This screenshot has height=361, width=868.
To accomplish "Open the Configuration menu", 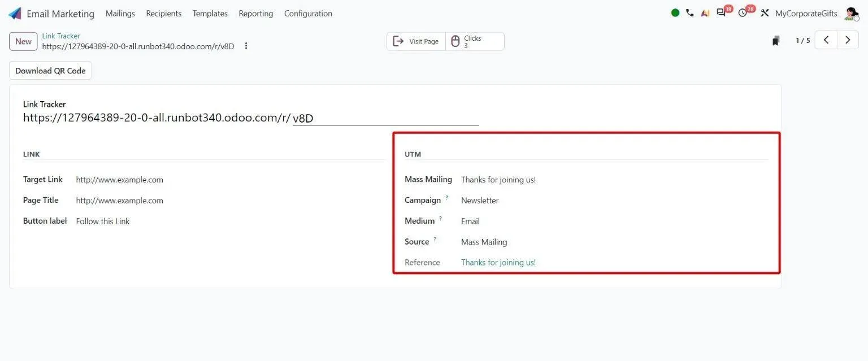I will (x=308, y=14).
